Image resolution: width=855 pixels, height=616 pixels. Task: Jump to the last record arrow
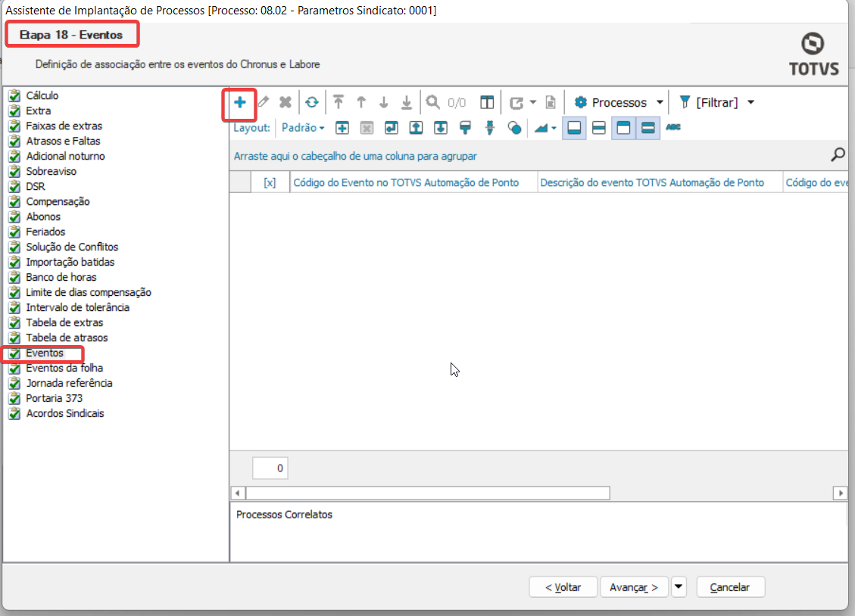(407, 102)
